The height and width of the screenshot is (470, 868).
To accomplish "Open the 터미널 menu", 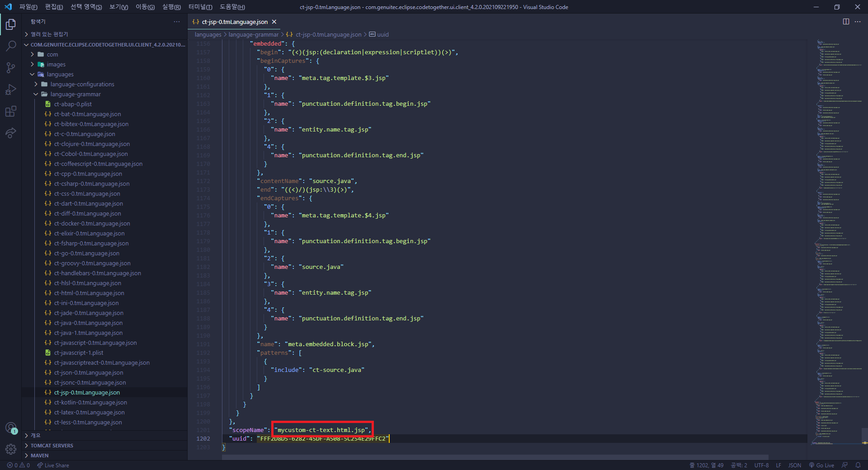I will click(200, 7).
